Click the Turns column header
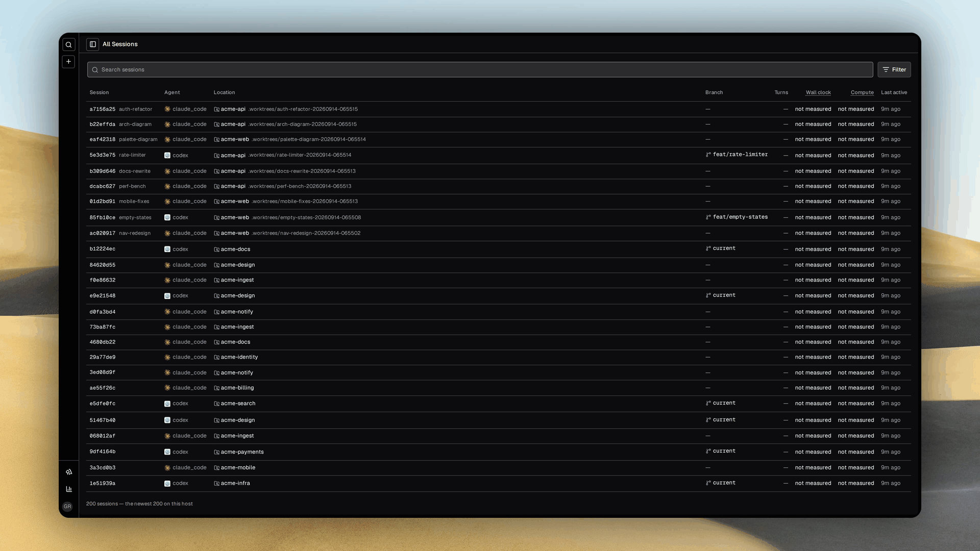 click(781, 93)
